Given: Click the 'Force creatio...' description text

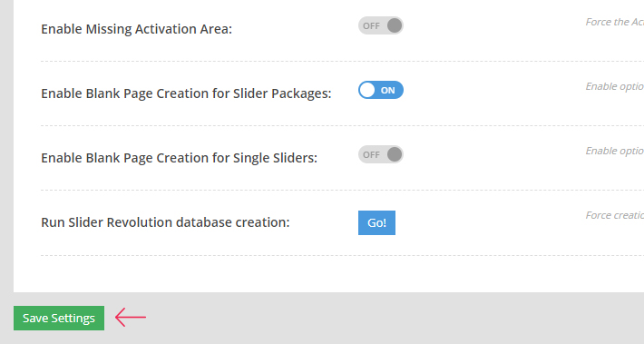Looking at the screenshot, I should click(x=614, y=215).
